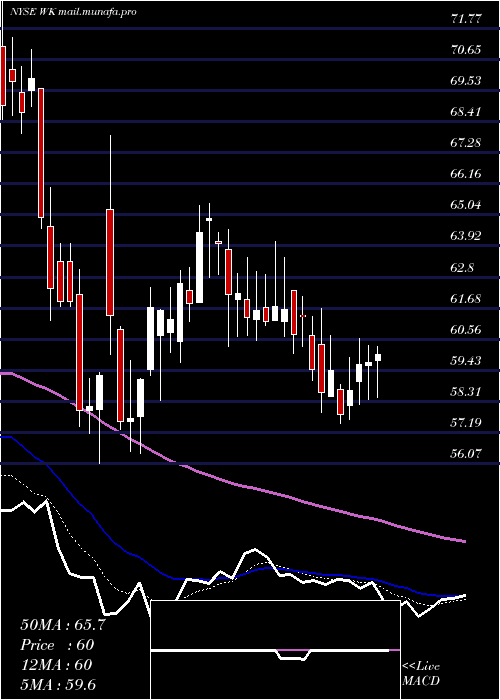
Task: Click the 65.04 price axis label
Action: click(466, 205)
